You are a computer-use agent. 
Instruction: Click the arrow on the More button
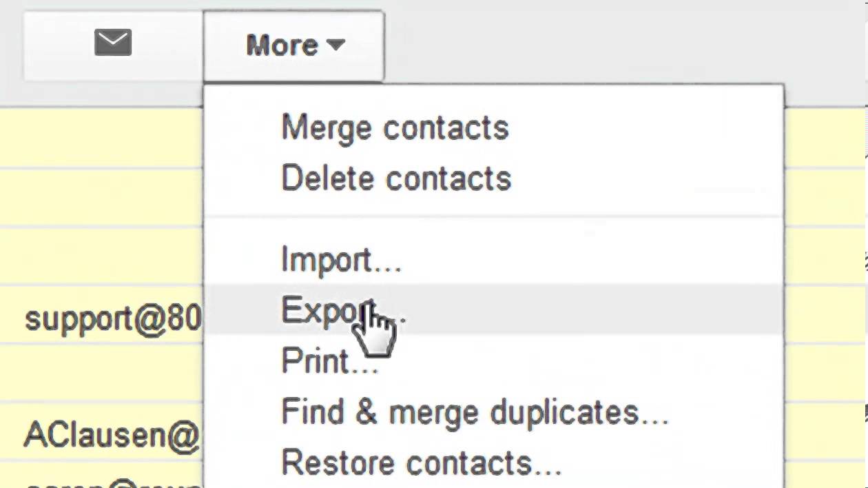[335, 45]
